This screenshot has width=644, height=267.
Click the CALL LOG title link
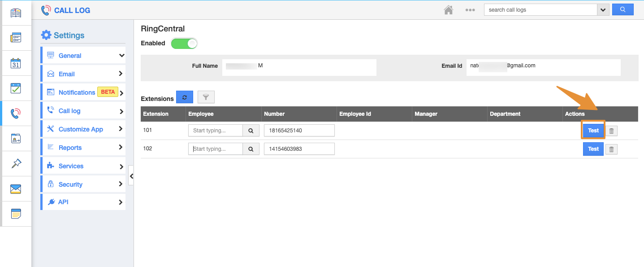[x=72, y=10]
